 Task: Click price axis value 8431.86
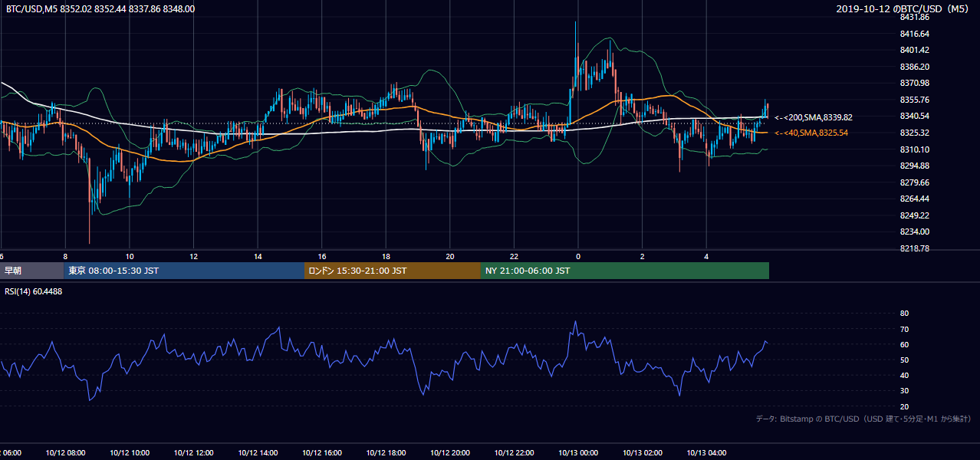tap(915, 17)
